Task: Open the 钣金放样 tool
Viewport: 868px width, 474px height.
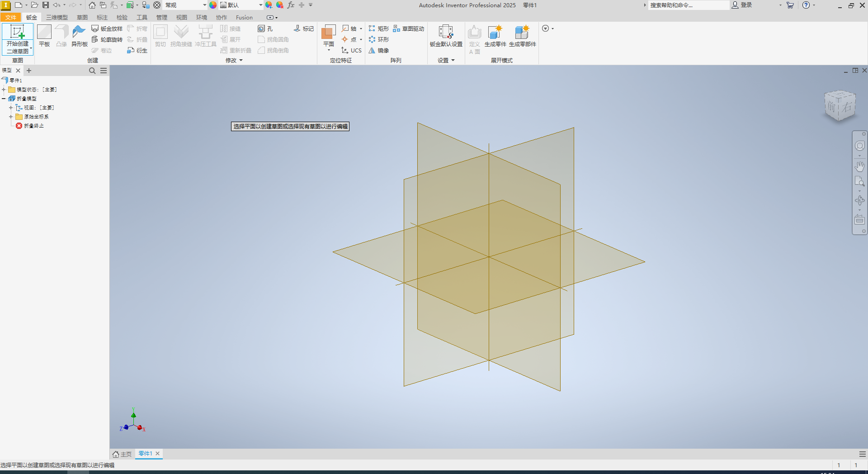Action: coord(107,28)
